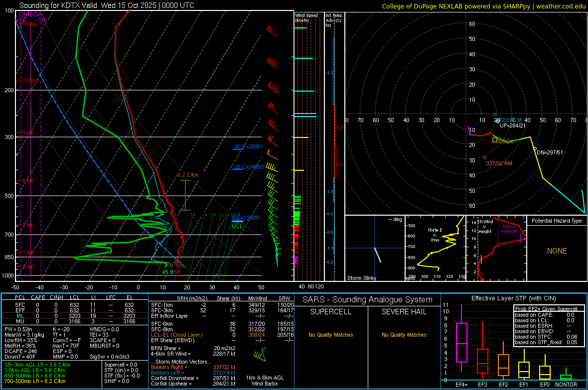Click the SHIP = 0.0 value

[x=117, y=381]
